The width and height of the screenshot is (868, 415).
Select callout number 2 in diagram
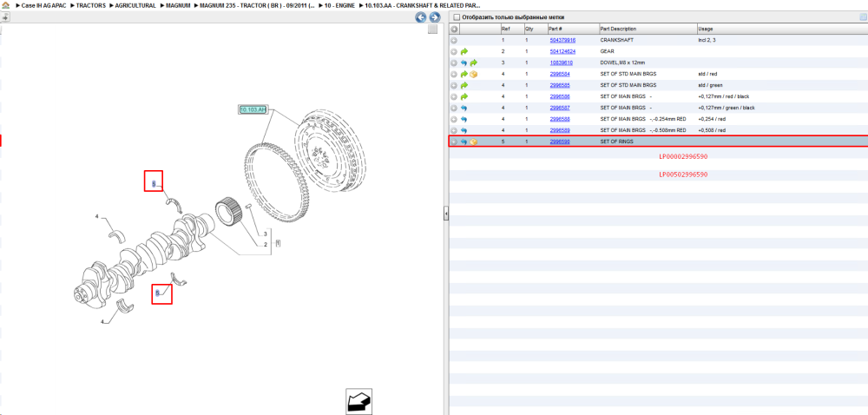point(266,245)
